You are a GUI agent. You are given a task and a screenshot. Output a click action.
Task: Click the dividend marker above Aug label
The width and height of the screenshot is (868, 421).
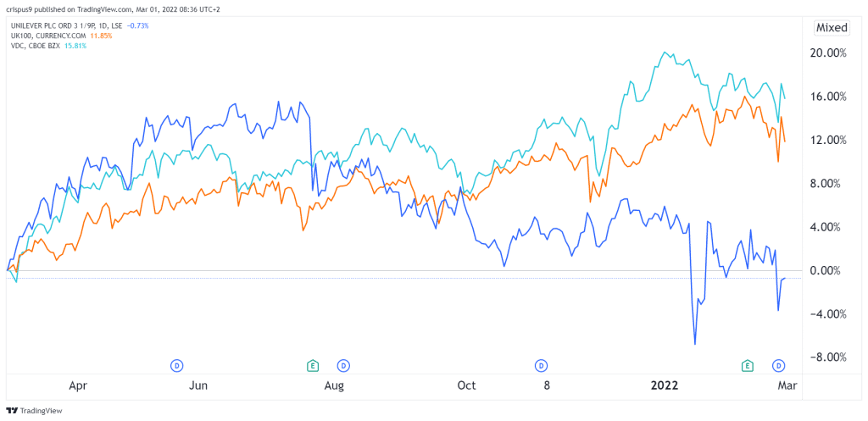[x=343, y=365]
